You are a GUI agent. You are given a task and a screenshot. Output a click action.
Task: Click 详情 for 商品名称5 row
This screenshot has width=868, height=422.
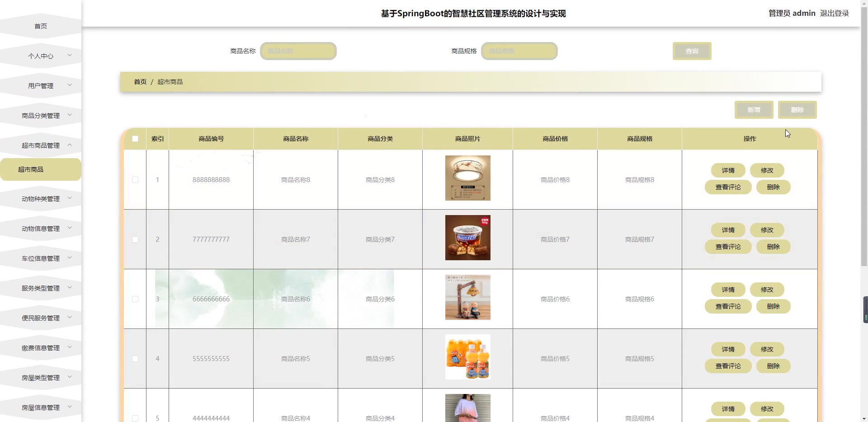tap(728, 349)
